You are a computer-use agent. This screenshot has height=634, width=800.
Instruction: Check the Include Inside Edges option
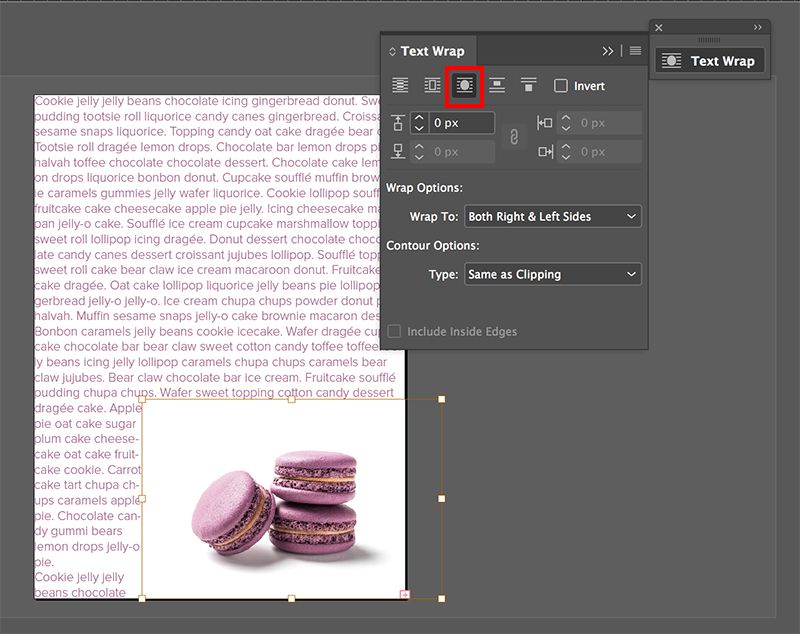coord(393,331)
